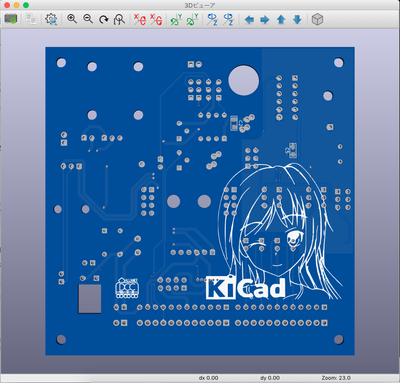
Task: Fit board to screen
Action: (x=119, y=19)
